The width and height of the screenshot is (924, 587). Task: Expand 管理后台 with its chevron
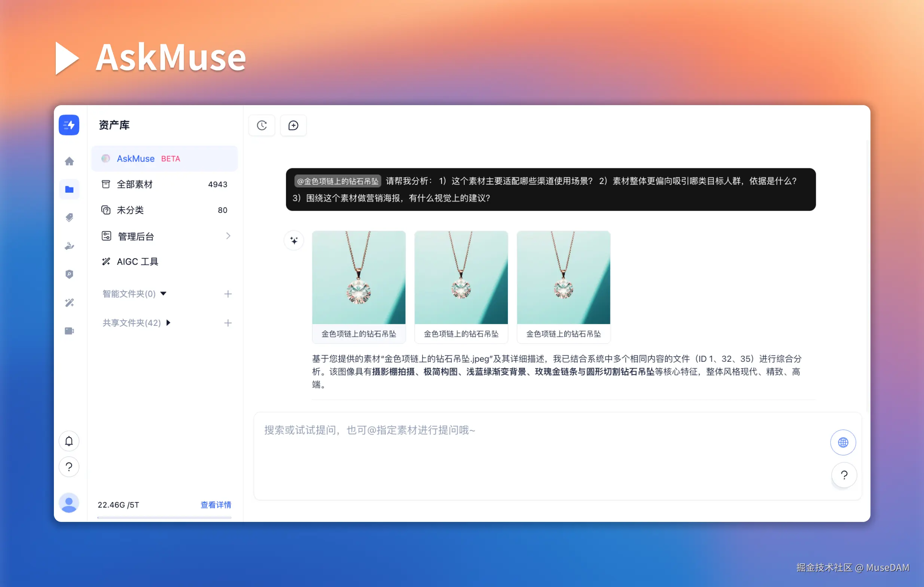pyautogui.click(x=228, y=236)
